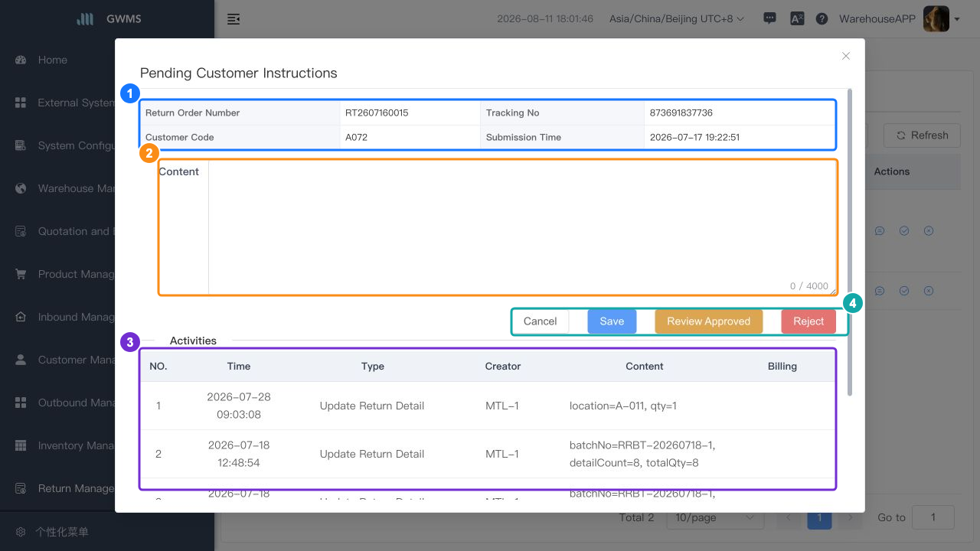
Task: Click submission time 2026-07-17 19:22:51
Action: [x=694, y=137]
